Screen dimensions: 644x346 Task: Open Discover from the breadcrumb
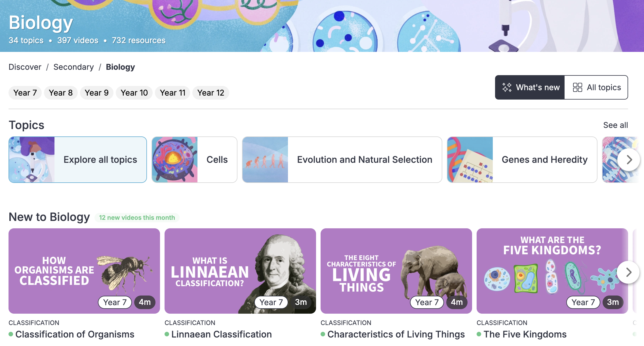pyautogui.click(x=25, y=67)
